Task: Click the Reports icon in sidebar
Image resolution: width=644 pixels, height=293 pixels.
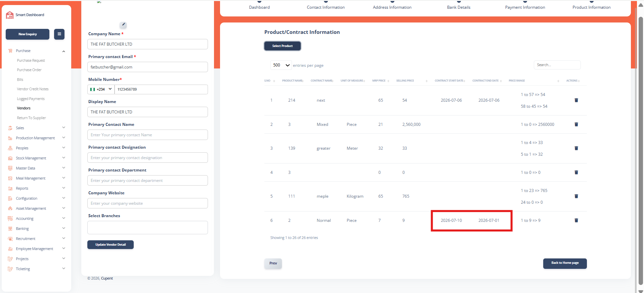Action: [10, 188]
